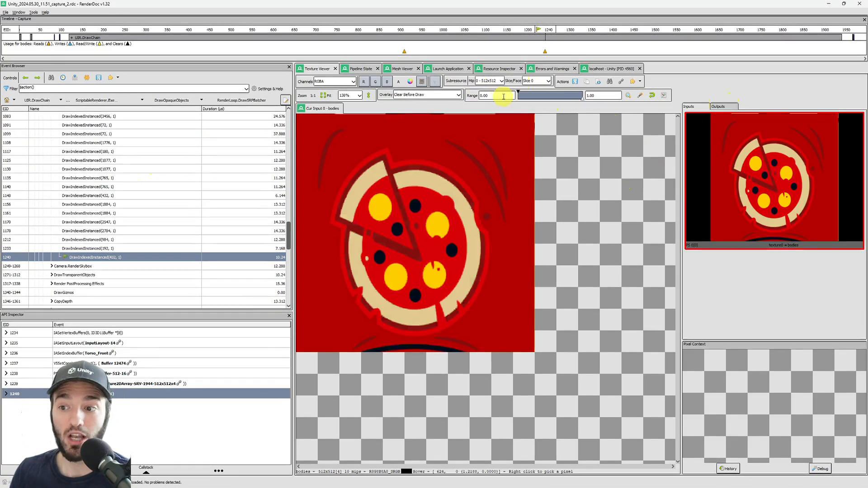Viewport: 868px width, 488px height.
Task: Click the goto pixel magnifier in Texture Viewer
Action: [x=628, y=95]
